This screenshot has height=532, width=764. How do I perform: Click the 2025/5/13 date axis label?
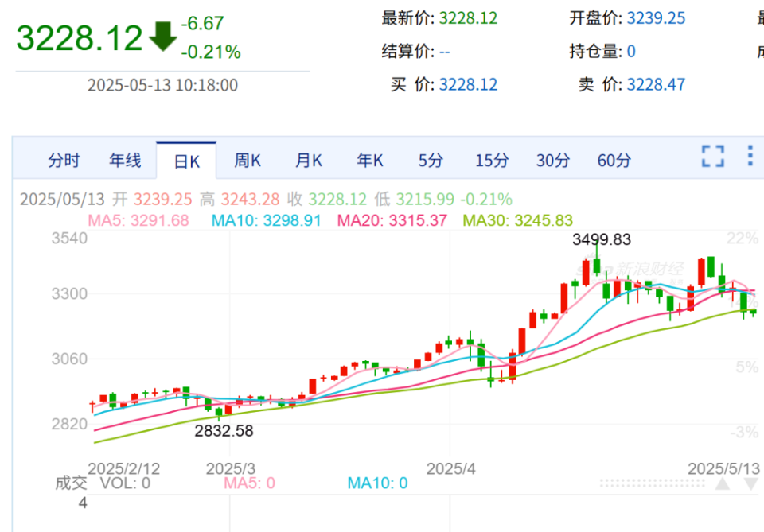point(724,468)
